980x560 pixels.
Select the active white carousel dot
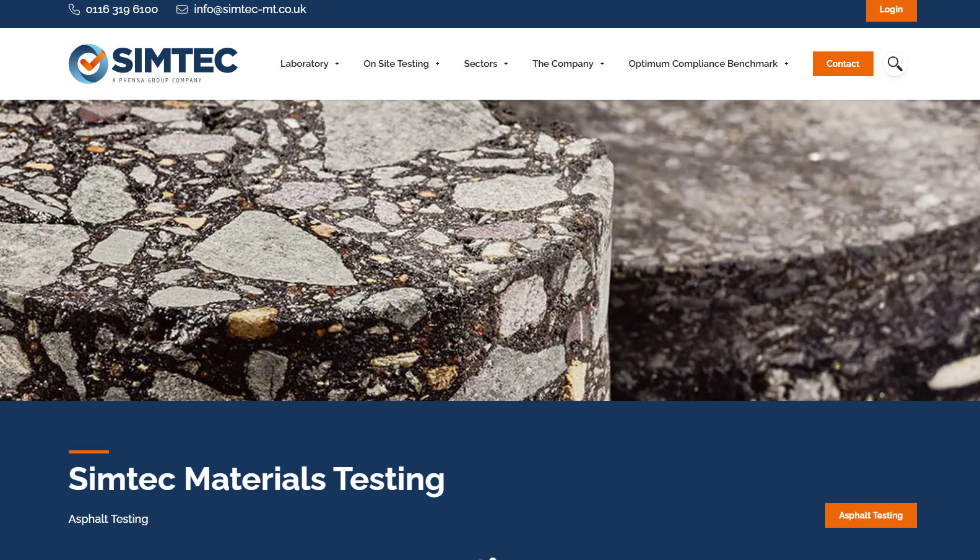[493, 559]
